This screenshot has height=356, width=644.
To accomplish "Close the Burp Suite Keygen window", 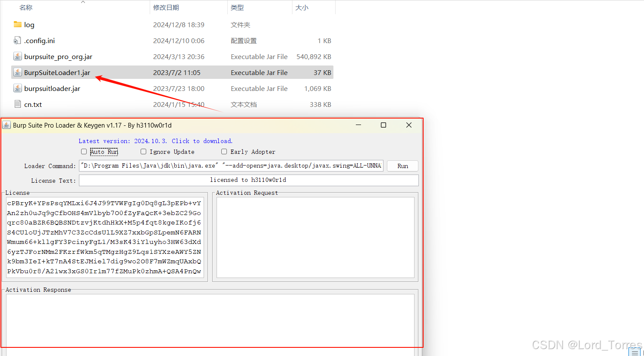I will [409, 125].
